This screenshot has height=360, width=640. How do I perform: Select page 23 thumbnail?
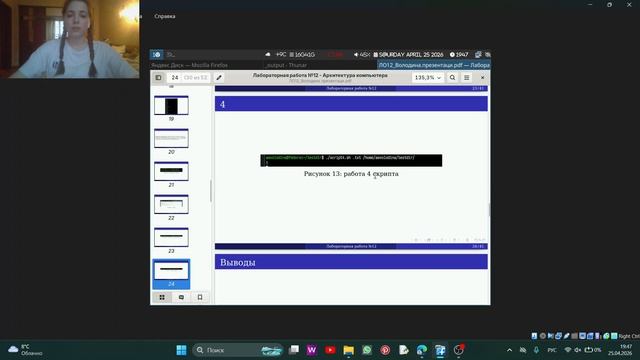pos(171,238)
